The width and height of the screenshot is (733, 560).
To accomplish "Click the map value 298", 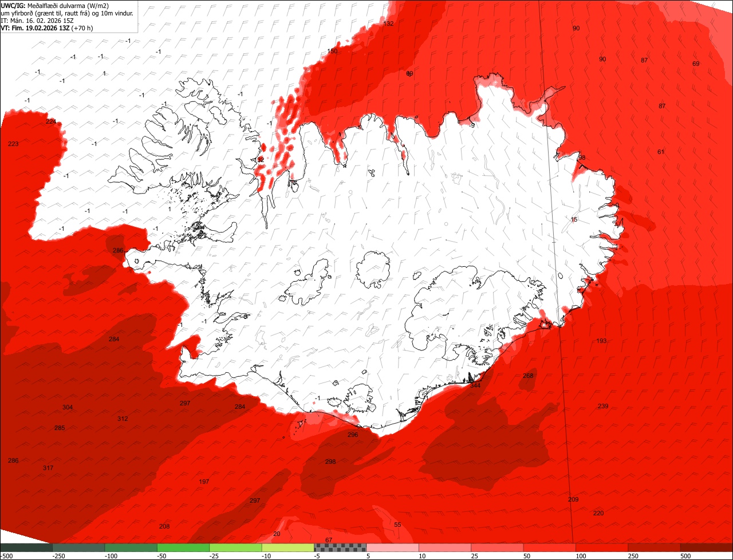I will tap(330, 462).
